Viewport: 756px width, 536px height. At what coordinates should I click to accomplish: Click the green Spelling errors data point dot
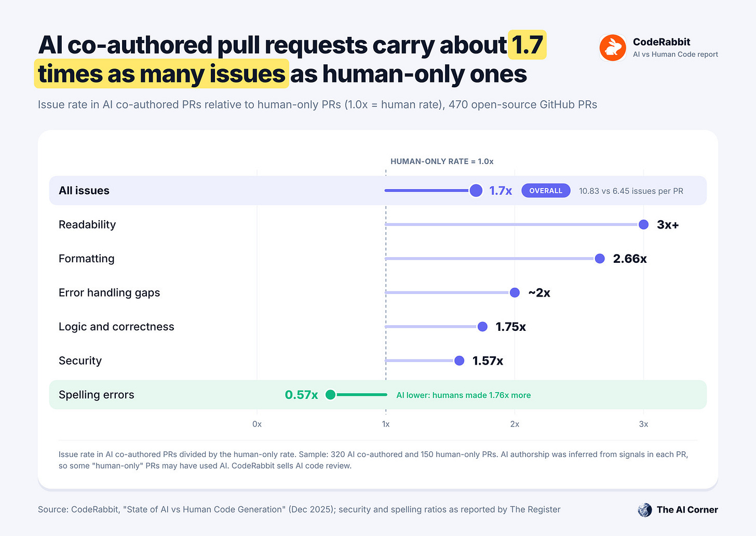coord(330,395)
